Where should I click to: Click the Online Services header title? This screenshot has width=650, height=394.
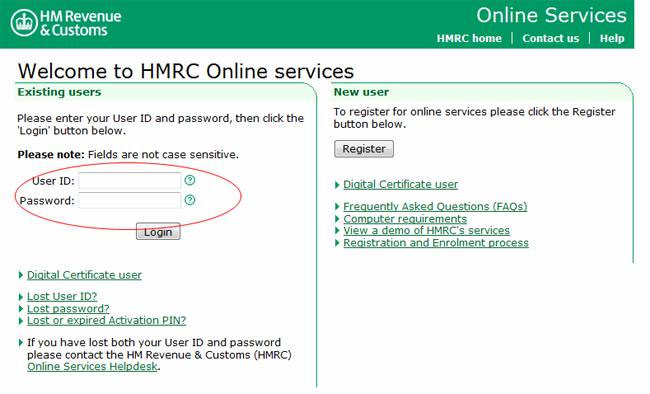tap(551, 15)
